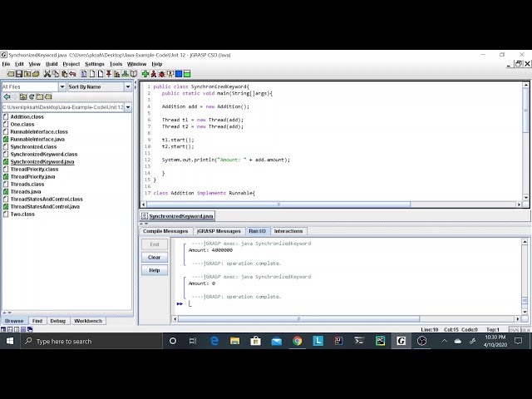Click the Clear button
The image size is (532, 399).
tap(155, 257)
